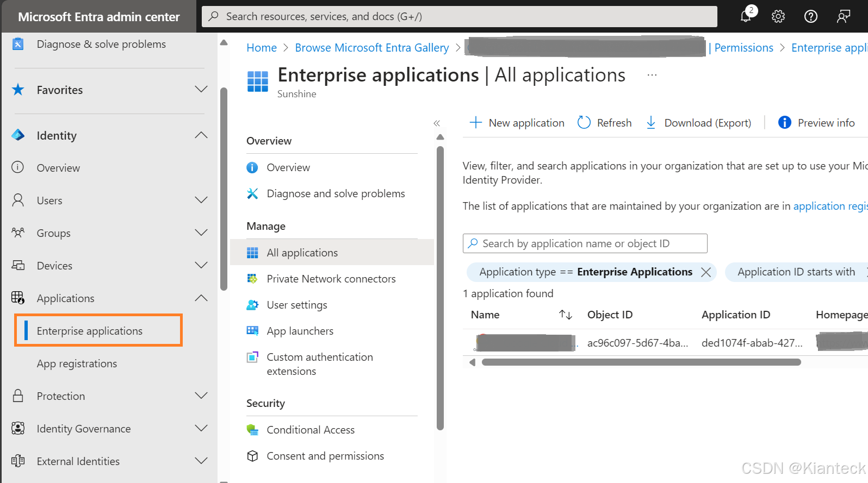The width and height of the screenshot is (868, 483).
Task: Go to Home breadcrumb link
Action: [x=262, y=48]
